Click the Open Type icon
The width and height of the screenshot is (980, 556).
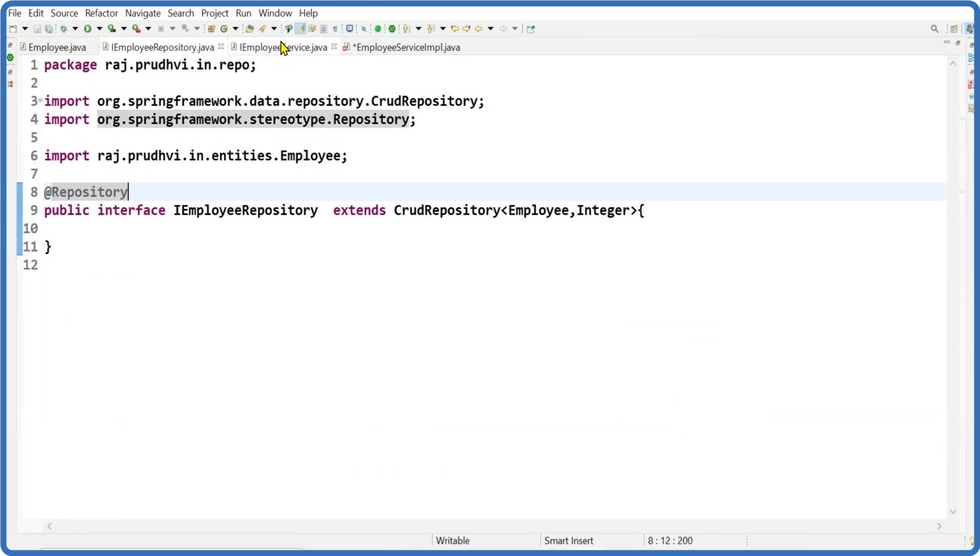[x=250, y=29]
